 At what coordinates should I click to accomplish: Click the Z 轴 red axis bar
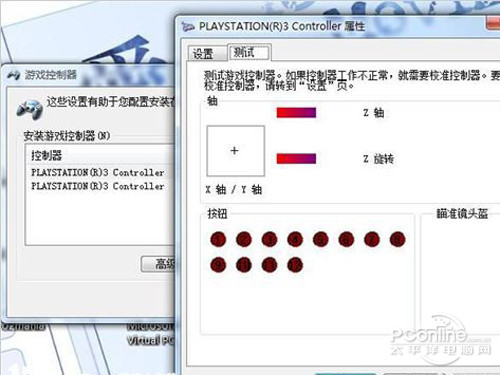point(296,113)
